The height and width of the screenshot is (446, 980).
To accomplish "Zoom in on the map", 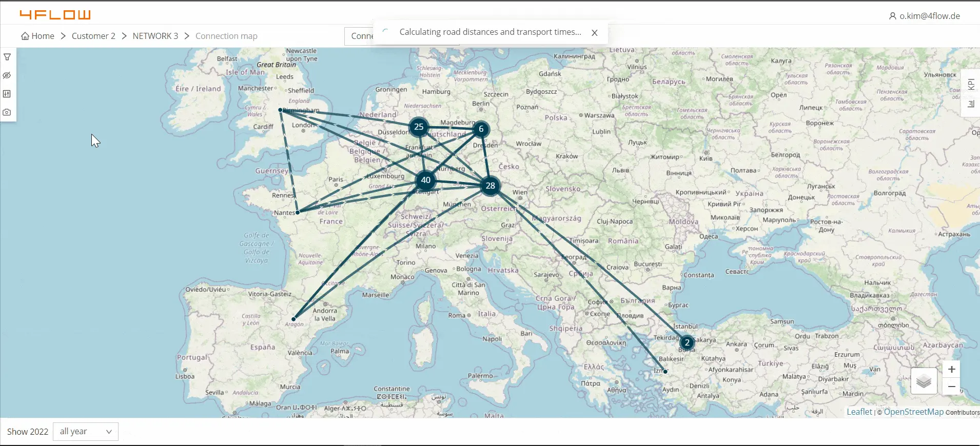I will 951,369.
